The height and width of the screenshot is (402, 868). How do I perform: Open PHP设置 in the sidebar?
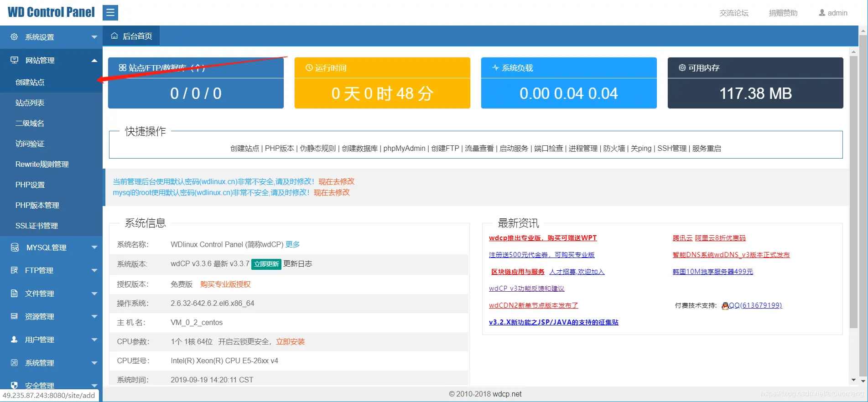(x=51, y=185)
